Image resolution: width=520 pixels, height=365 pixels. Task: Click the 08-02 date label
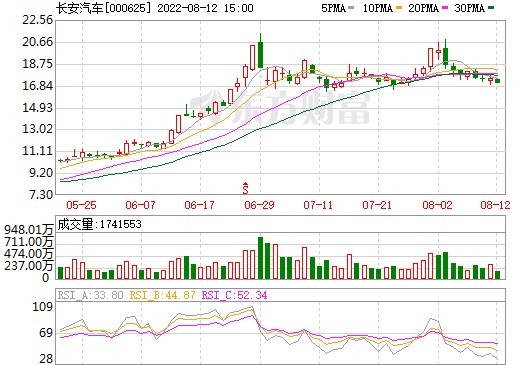click(437, 205)
